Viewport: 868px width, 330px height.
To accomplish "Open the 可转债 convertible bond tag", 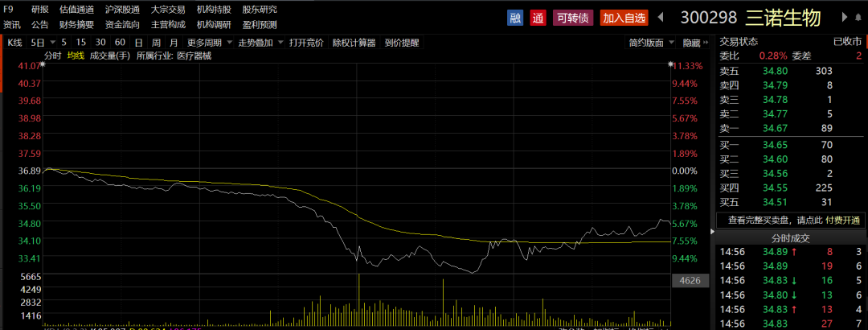I will click(x=573, y=18).
